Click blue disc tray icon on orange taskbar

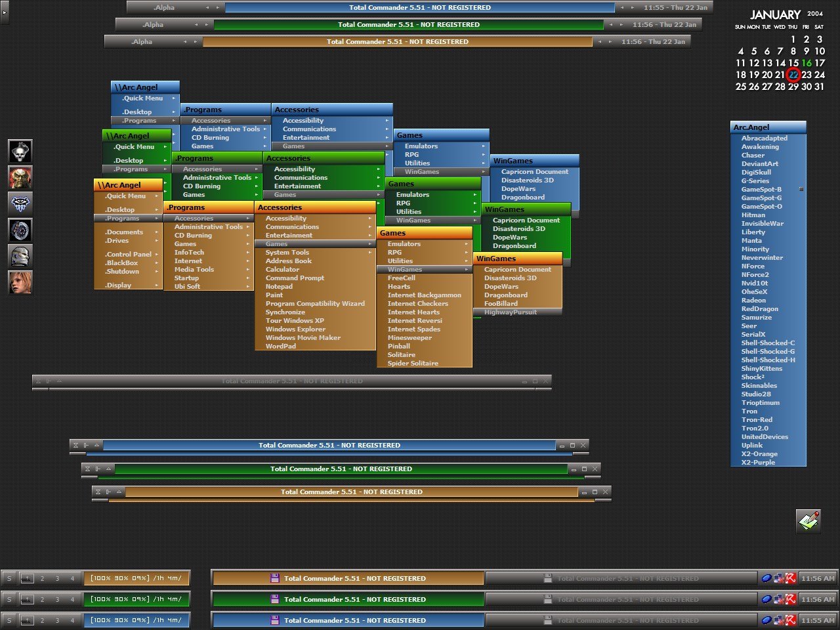(766, 578)
